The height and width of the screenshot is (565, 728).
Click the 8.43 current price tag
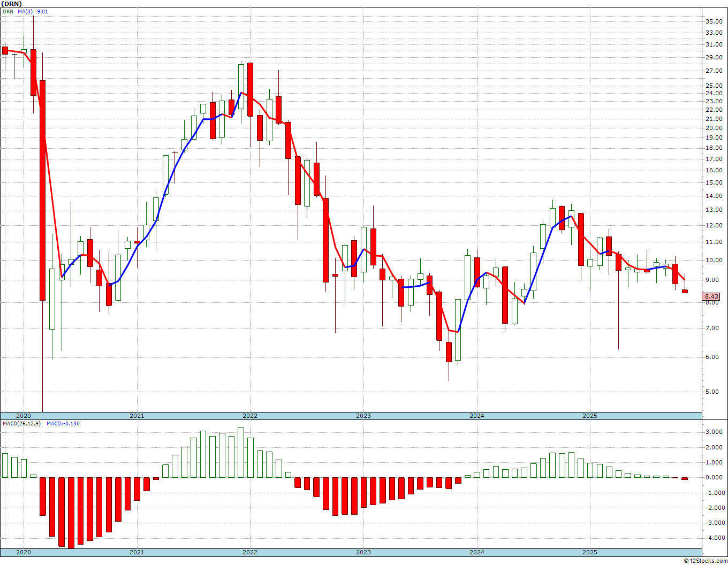tap(711, 296)
